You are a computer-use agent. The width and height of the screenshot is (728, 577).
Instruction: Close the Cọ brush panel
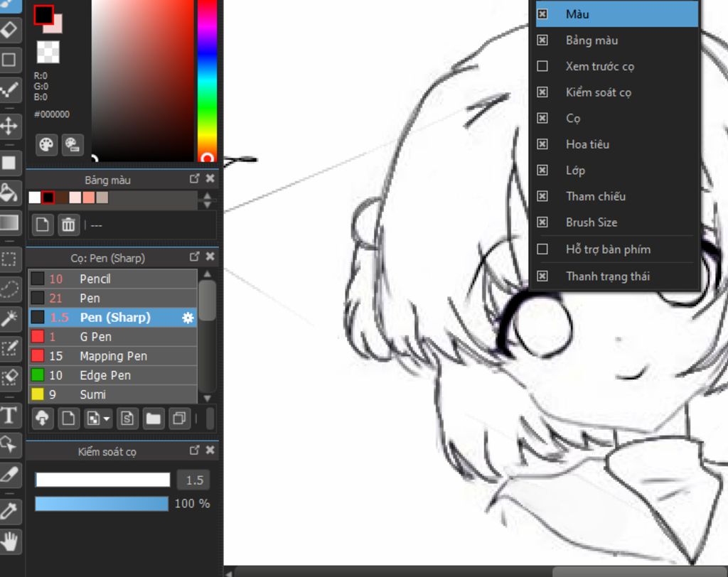(x=210, y=257)
